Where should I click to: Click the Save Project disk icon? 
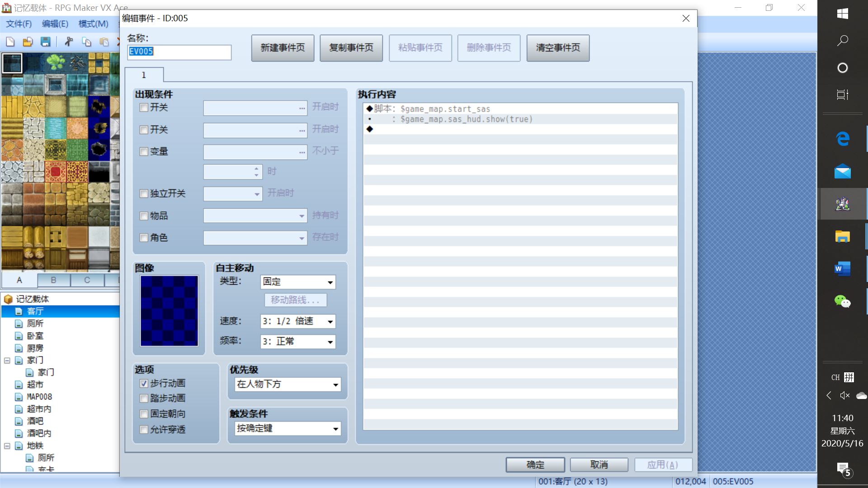tap(45, 42)
